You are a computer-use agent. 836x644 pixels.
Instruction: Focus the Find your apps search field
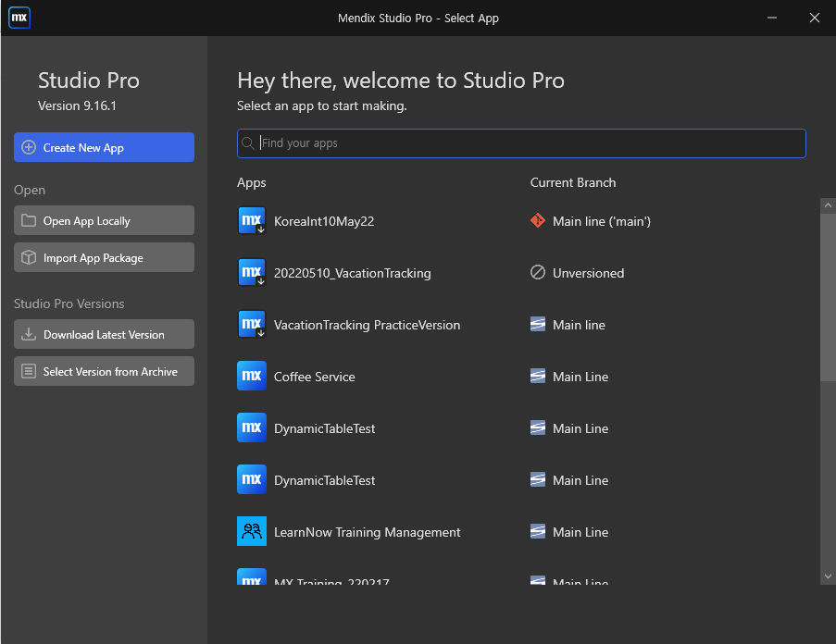[521, 143]
